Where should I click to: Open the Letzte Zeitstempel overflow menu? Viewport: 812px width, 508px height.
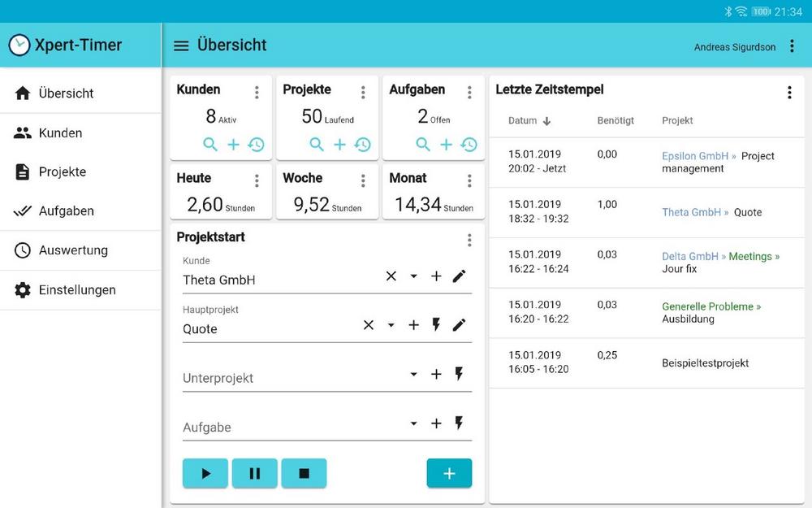coord(788,92)
